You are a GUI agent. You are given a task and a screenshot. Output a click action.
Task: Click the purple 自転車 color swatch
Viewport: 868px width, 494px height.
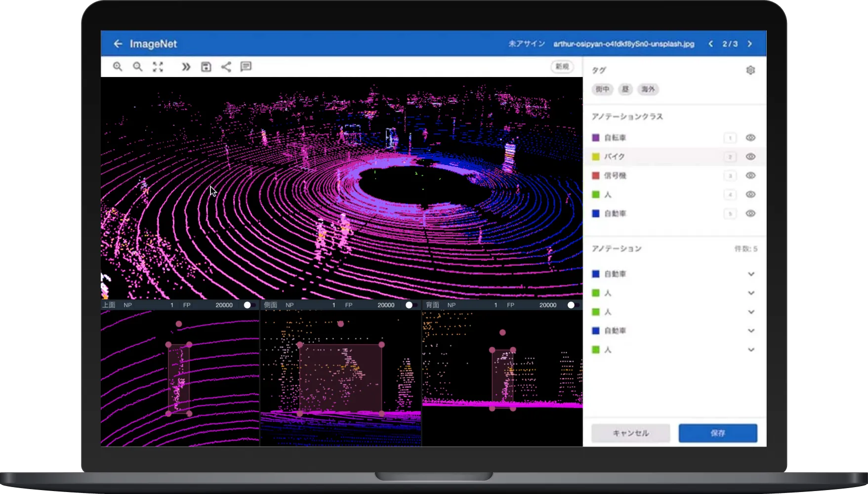pyautogui.click(x=596, y=138)
